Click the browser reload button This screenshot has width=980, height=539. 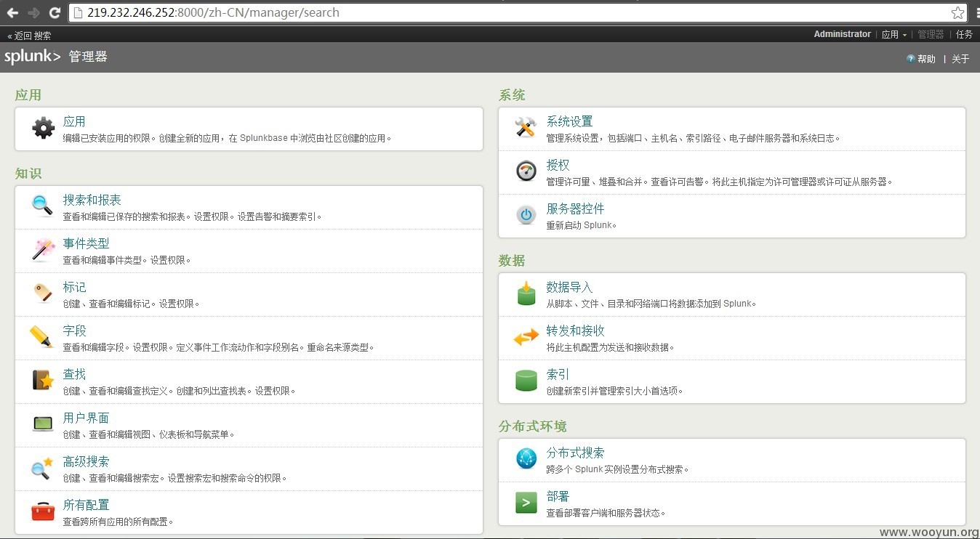pyautogui.click(x=55, y=12)
